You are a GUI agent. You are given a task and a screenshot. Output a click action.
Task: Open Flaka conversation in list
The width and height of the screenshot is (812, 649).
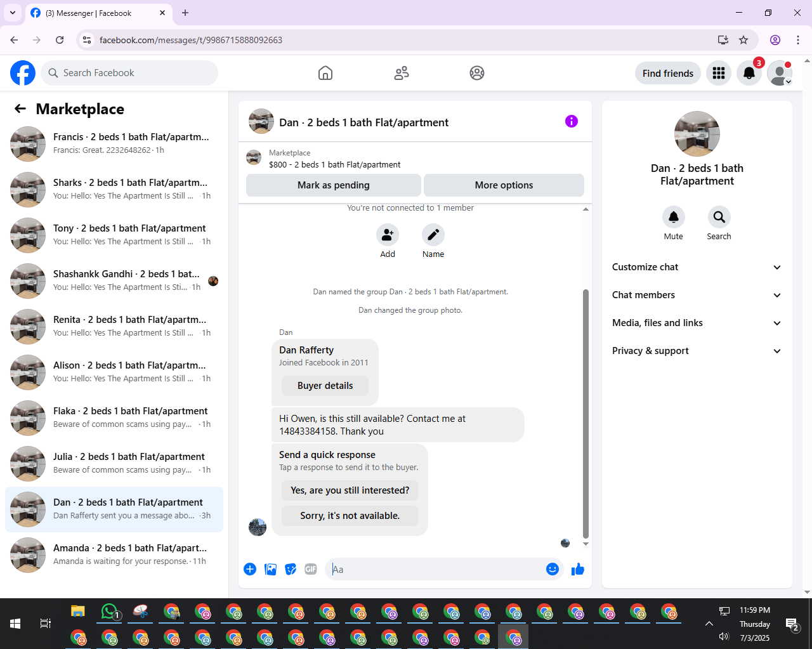(x=114, y=418)
